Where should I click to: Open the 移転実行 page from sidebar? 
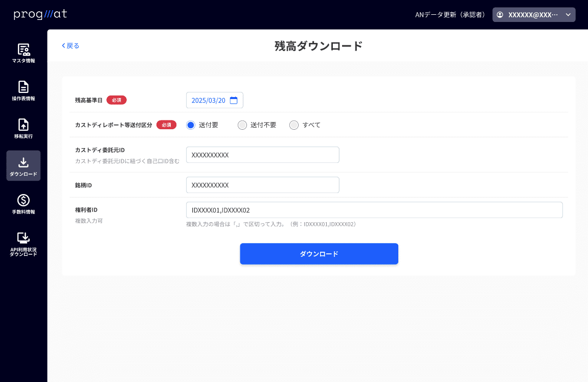coord(24,127)
